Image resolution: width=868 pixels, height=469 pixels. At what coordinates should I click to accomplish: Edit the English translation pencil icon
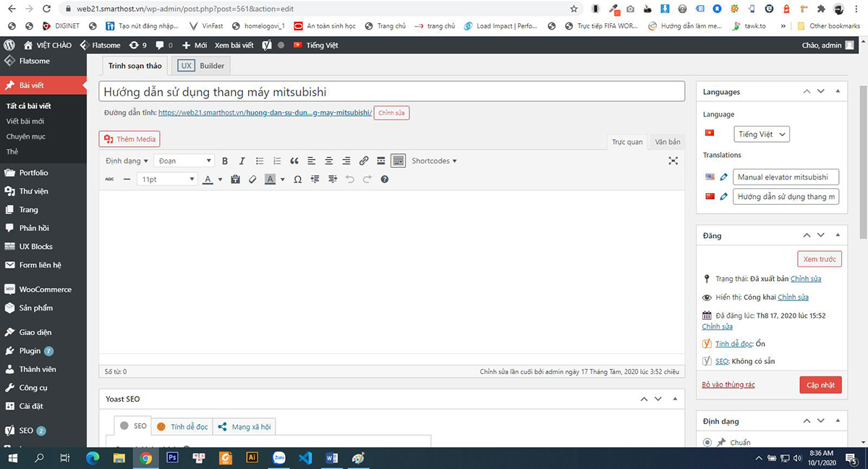tap(723, 177)
